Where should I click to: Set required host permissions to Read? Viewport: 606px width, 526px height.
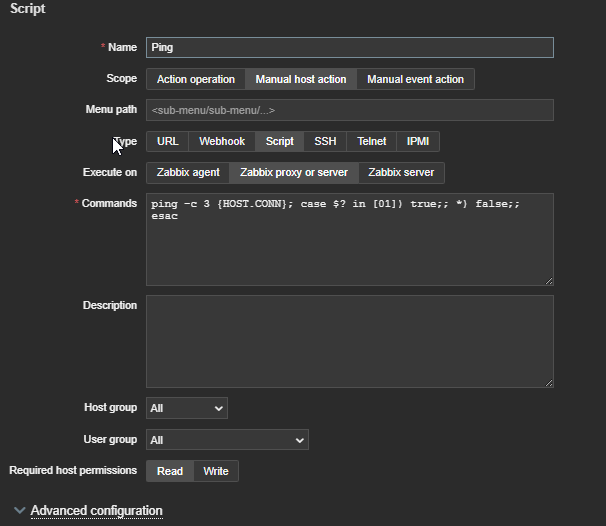170,471
